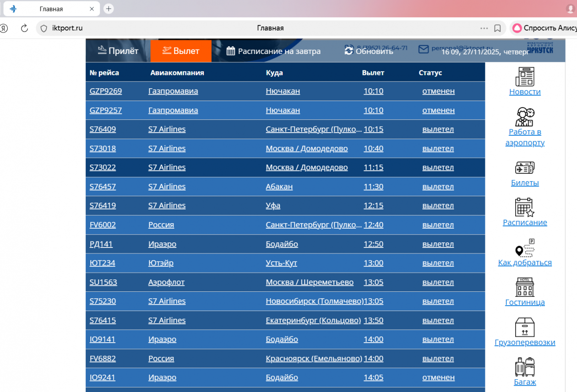
Task: Open the Как добраться route icon
Action: (525, 248)
